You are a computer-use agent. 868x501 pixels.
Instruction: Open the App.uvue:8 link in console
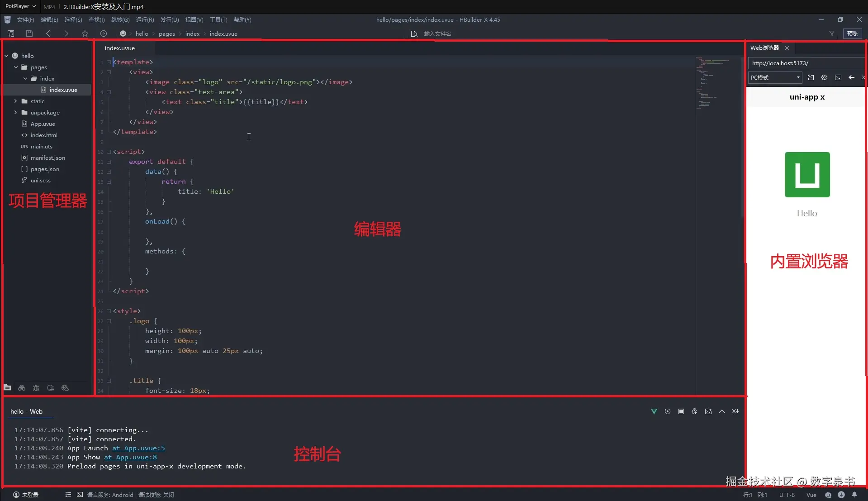pyautogui.click(x=131, y=457)
